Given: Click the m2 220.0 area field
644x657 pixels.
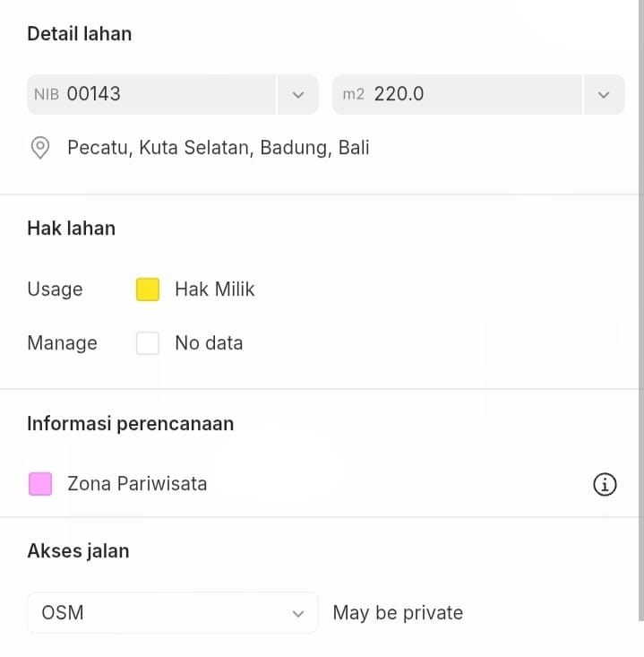Looking at the screenshot, I should (x=457, y=94).
